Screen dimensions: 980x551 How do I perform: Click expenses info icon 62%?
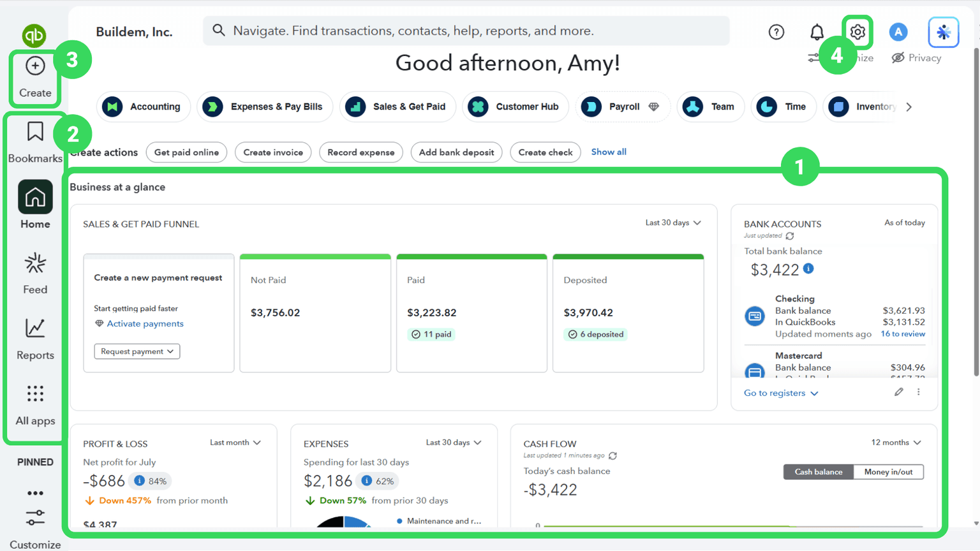[x=366, y=481]
